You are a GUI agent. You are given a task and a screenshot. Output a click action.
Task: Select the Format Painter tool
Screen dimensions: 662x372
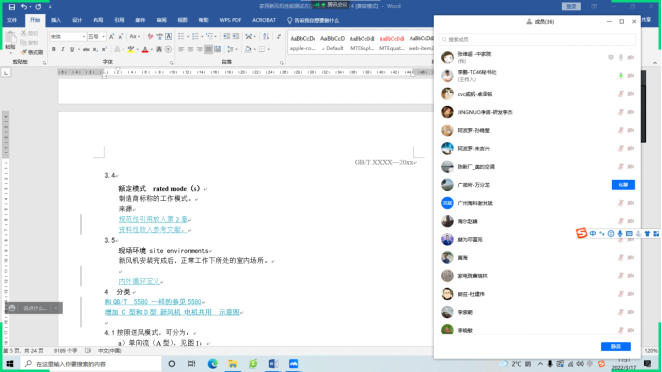coord(32,52)
